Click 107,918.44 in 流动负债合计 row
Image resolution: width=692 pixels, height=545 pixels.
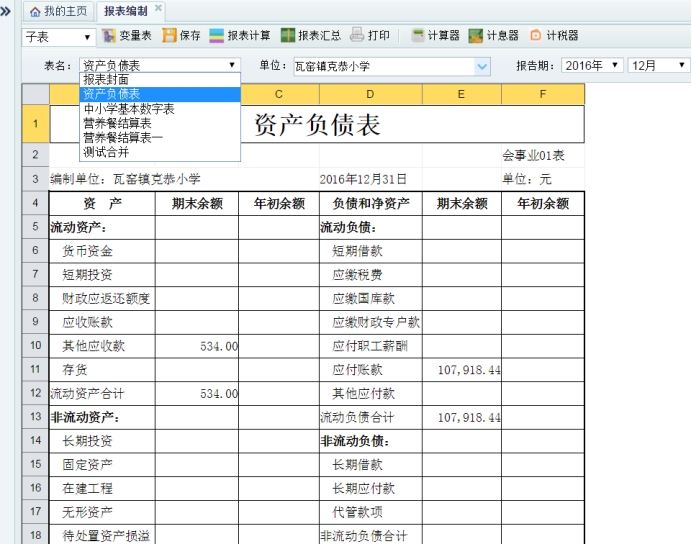[x=462, y=417]
